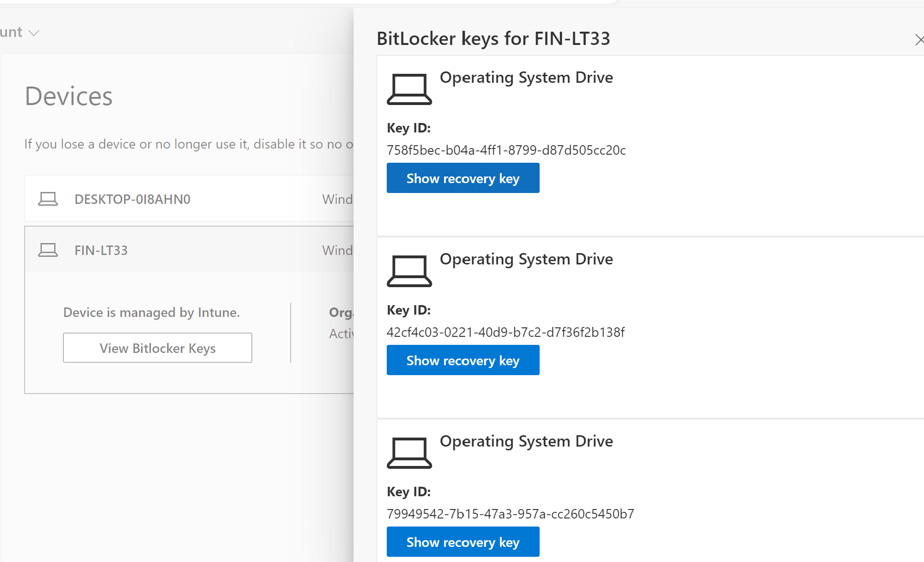The height and width of the screenshot is (562, 924).
Task: Open View Bitlocker Keys button
Action: tap(157, 348)
